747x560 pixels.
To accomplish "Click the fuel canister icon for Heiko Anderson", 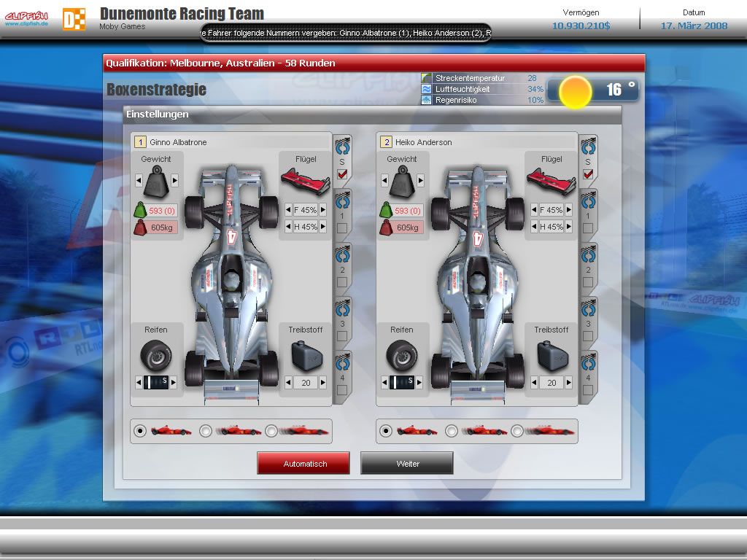I will pyautogui.click(x=552, y=355).
